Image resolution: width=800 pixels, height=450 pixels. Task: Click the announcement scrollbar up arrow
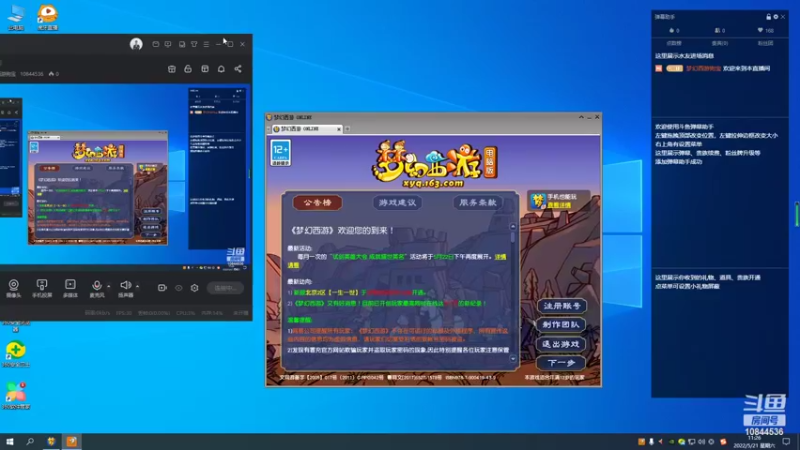pyautogui.click(x=513, y=227)
